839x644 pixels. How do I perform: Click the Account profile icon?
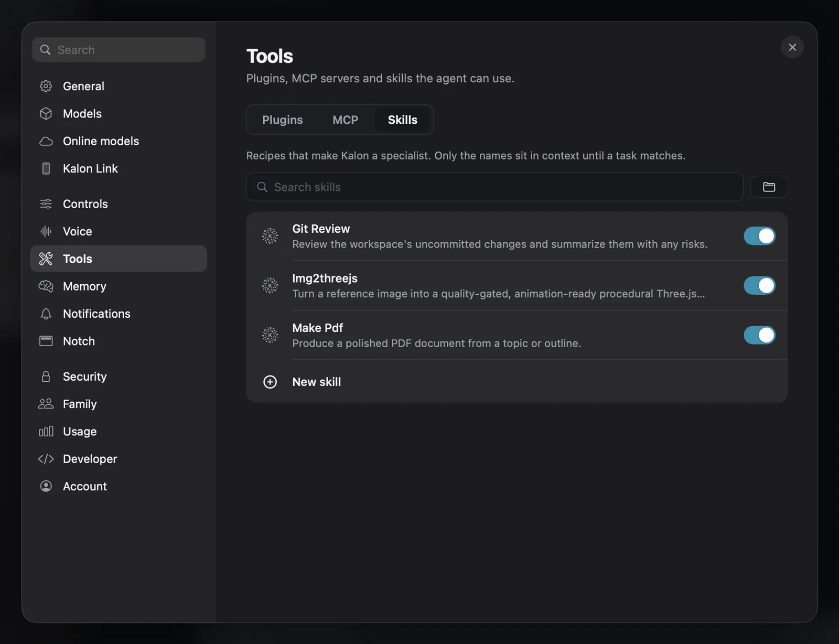pos(46,486)
